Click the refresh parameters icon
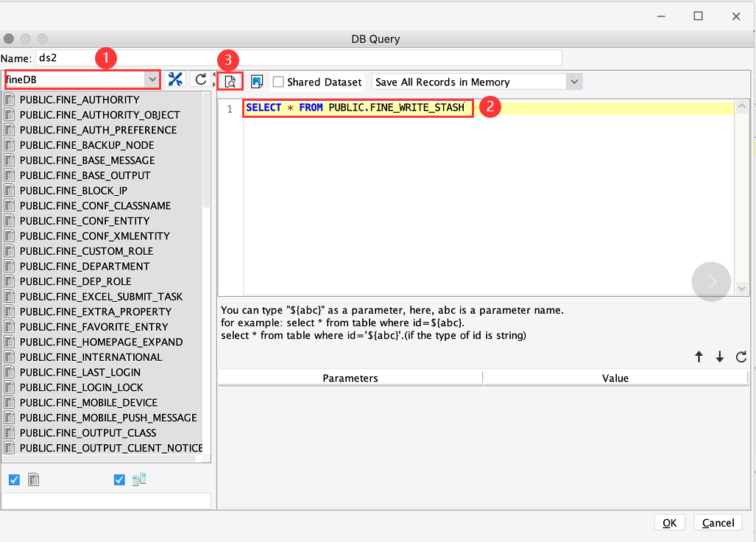This screenshot has width=756, height=542. (x=741, y=356)
